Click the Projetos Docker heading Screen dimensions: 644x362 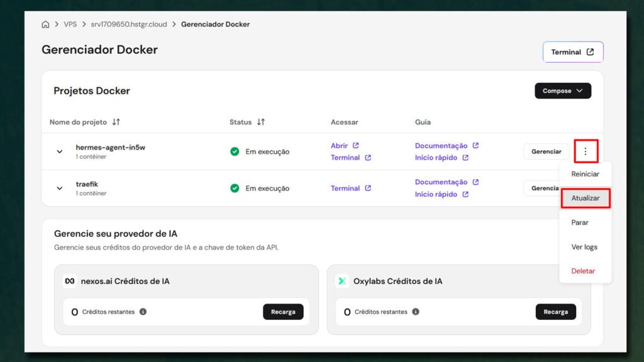click(92, 90)
